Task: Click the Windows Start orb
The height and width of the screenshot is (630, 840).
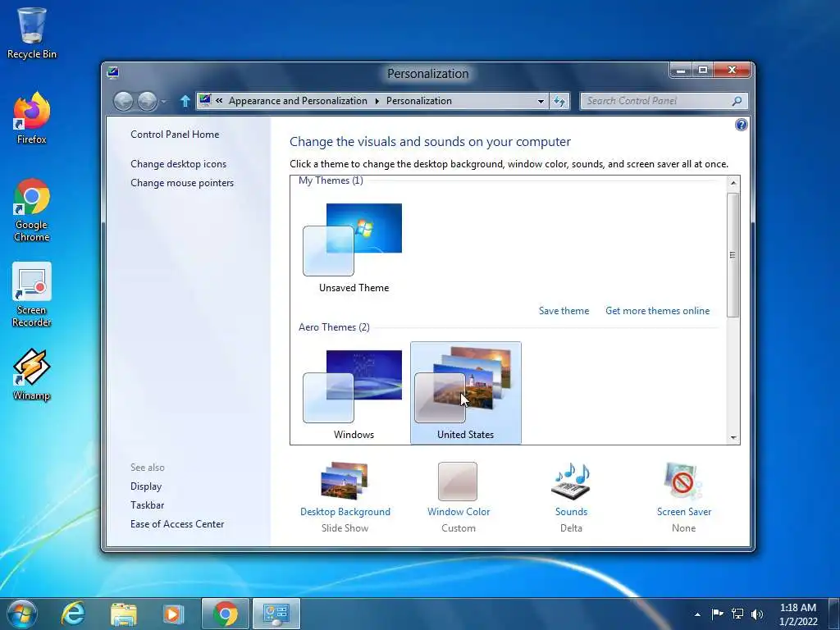Action: click(x=22, y=614)
